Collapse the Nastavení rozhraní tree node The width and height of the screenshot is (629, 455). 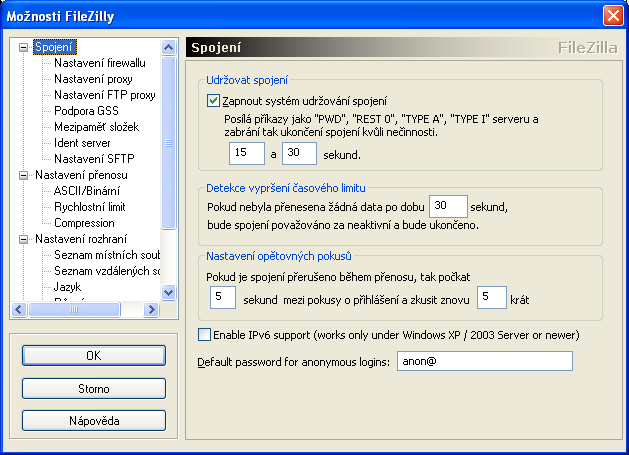click(25, 239)
